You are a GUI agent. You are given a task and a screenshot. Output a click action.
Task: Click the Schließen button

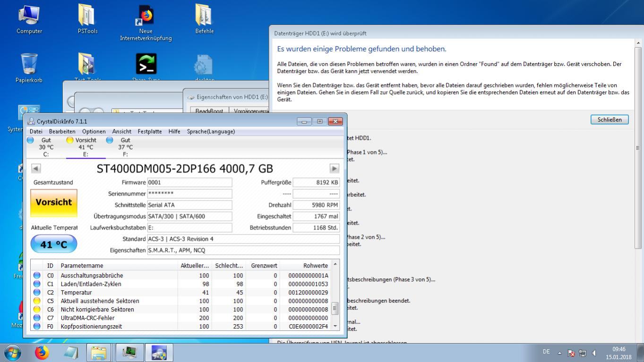tap(610, 119)
